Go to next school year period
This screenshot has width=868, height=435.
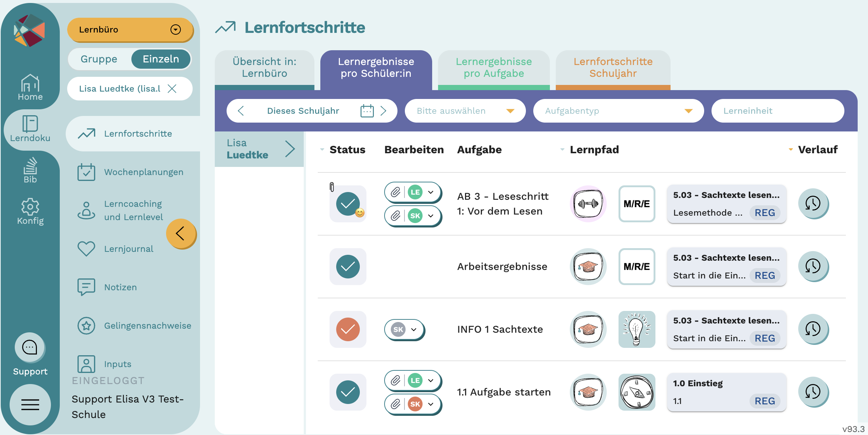point(384,111)
